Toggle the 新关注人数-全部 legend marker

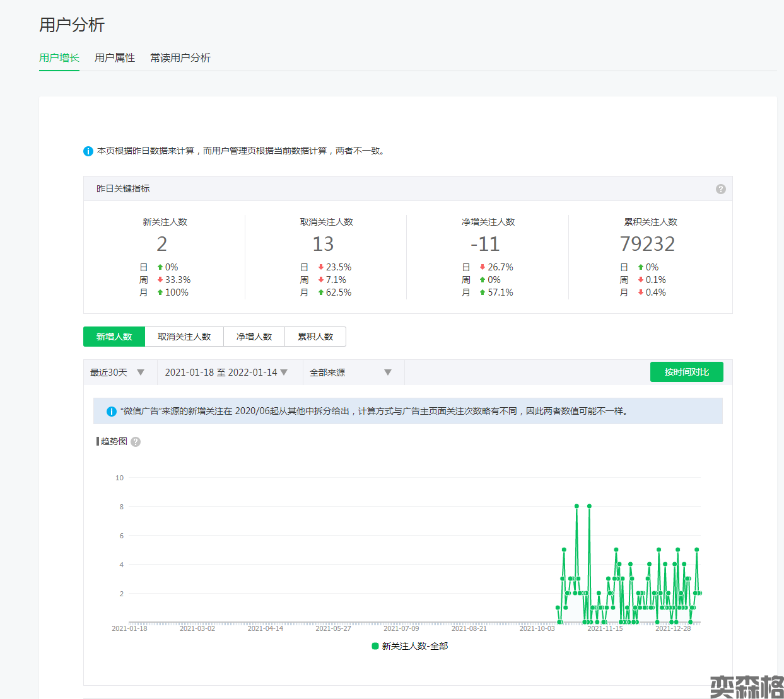click(x=375, y=646)
